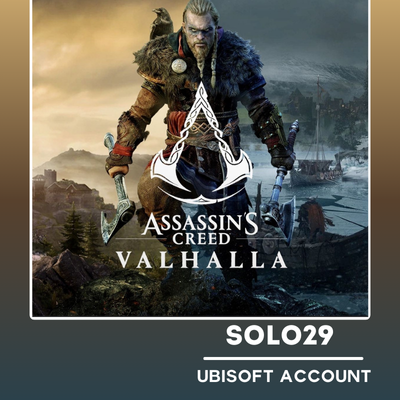Click the warrior's braided beard
The width and height of the screenshot is (400, 400).
tap(202, 57)
